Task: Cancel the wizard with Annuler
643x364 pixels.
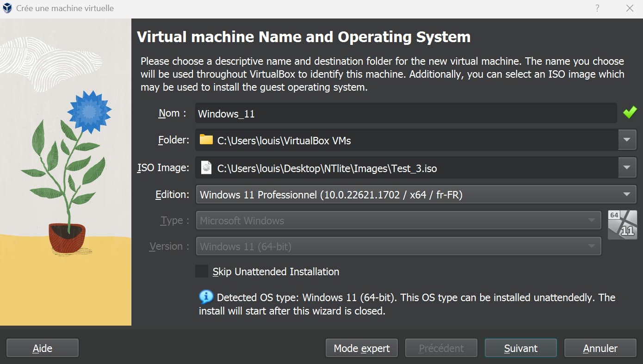Action: [600, 348]
